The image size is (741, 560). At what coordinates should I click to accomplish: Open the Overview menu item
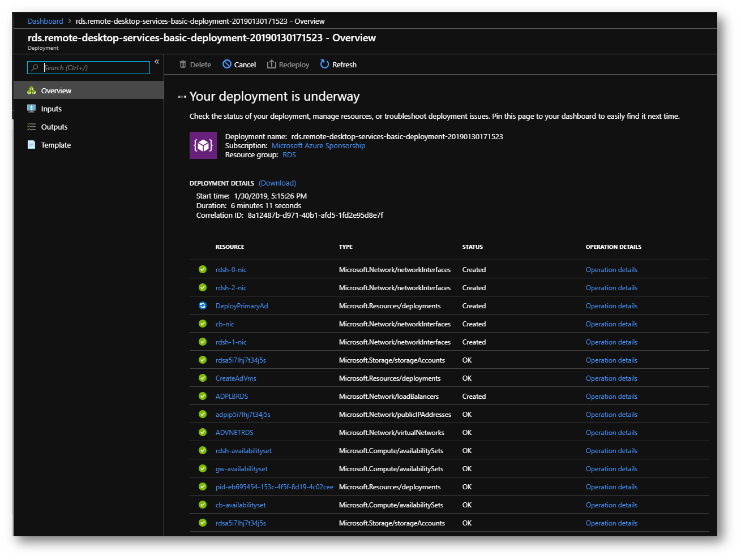pos(88,91)
